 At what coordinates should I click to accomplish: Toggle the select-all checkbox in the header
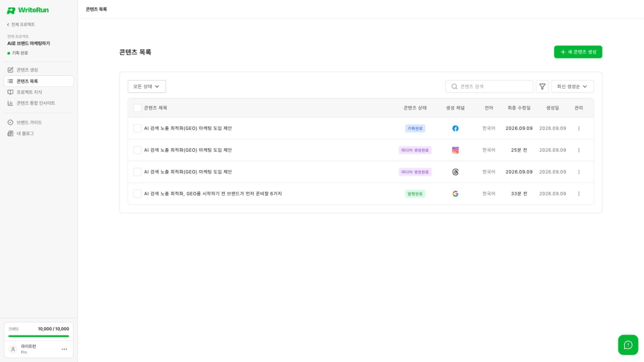137,108
